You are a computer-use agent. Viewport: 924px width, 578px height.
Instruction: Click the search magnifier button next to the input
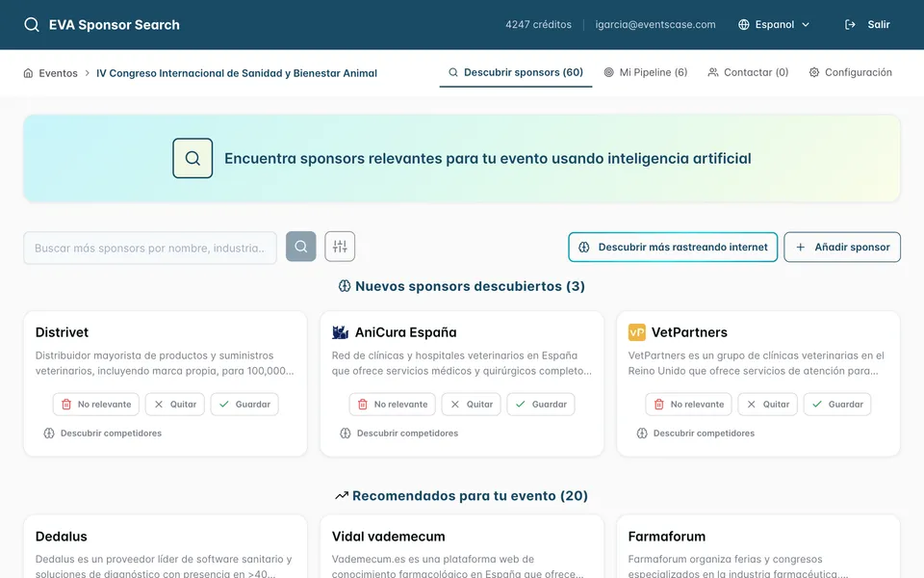point(300,247)
